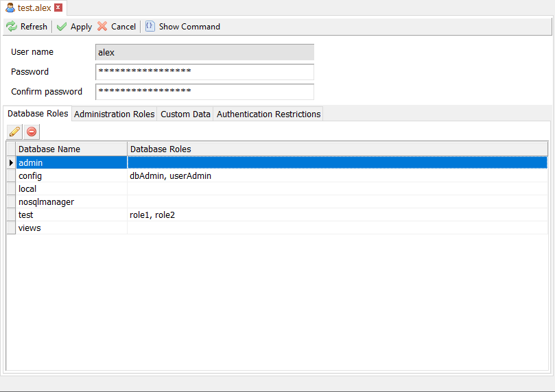Select the Database Roles tab
This screenshot has height=392, width=555.
pos(38,114)
